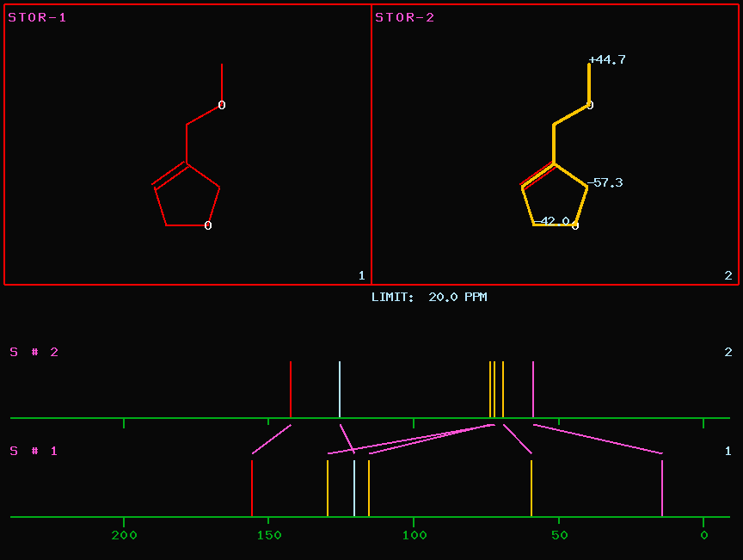Click the magenta peak in spectrum S # 2
The width and height of the screenshot is (743, 560).
tap(533, 389)
